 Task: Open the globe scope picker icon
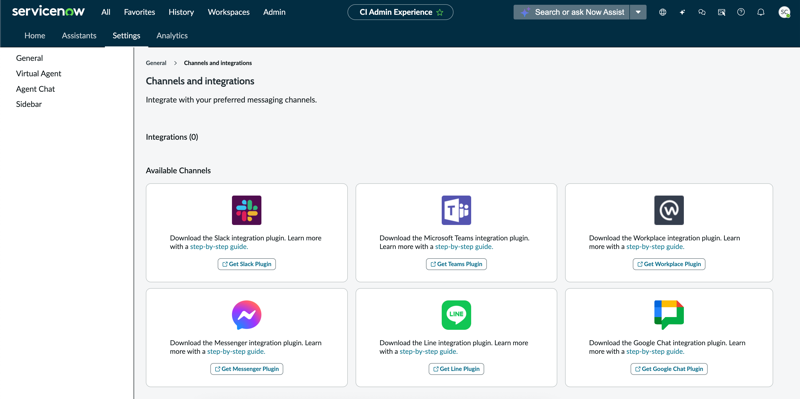point(663,12)
